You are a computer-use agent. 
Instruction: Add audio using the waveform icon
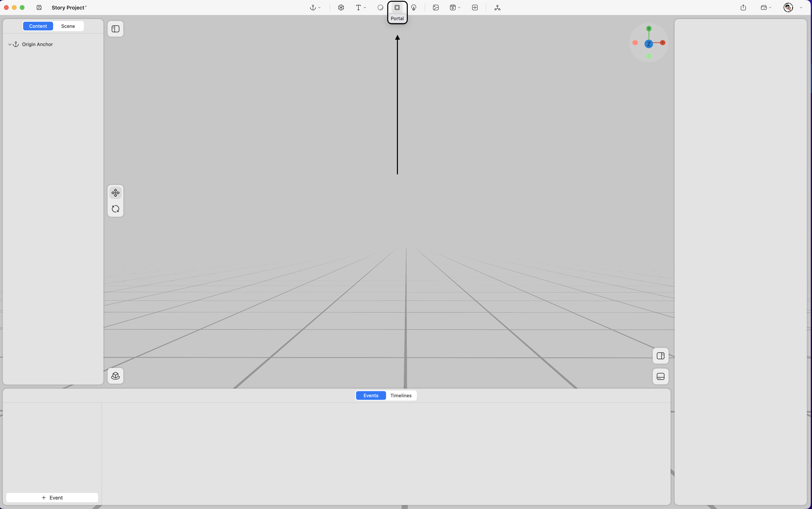[x=475, y=8]
